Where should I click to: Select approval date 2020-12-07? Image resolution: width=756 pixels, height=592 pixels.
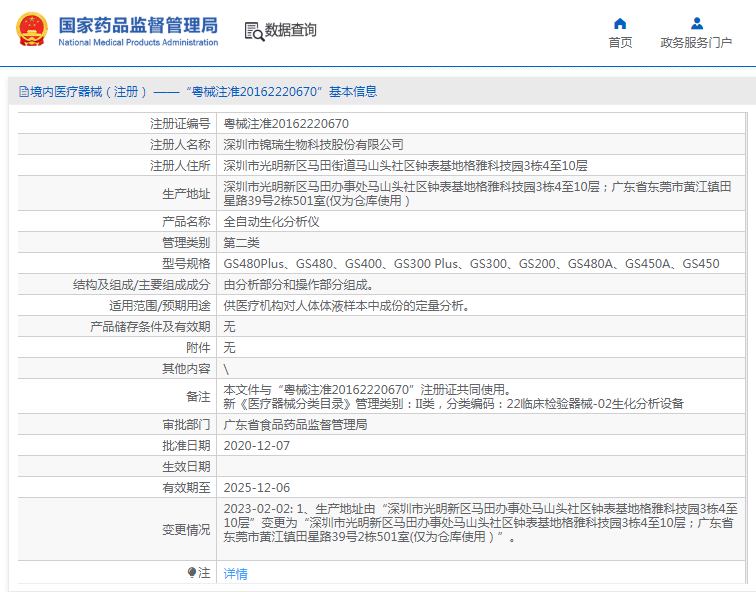pos(256,446)
